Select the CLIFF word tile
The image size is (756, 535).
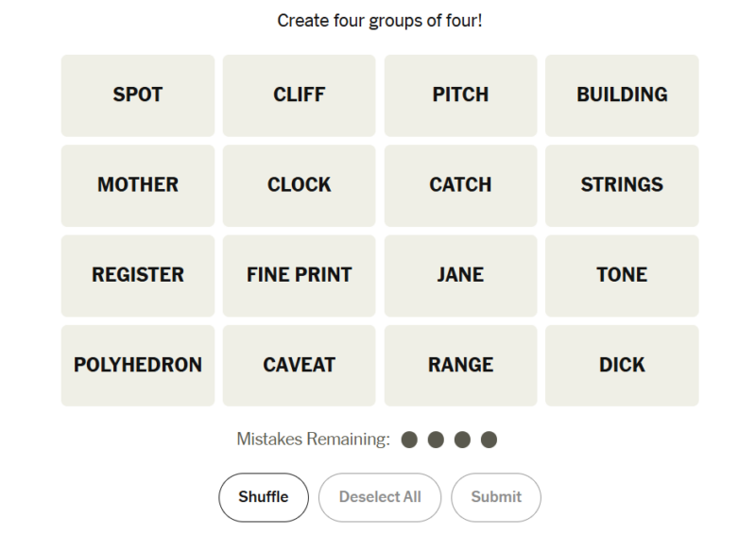(299, 95)
